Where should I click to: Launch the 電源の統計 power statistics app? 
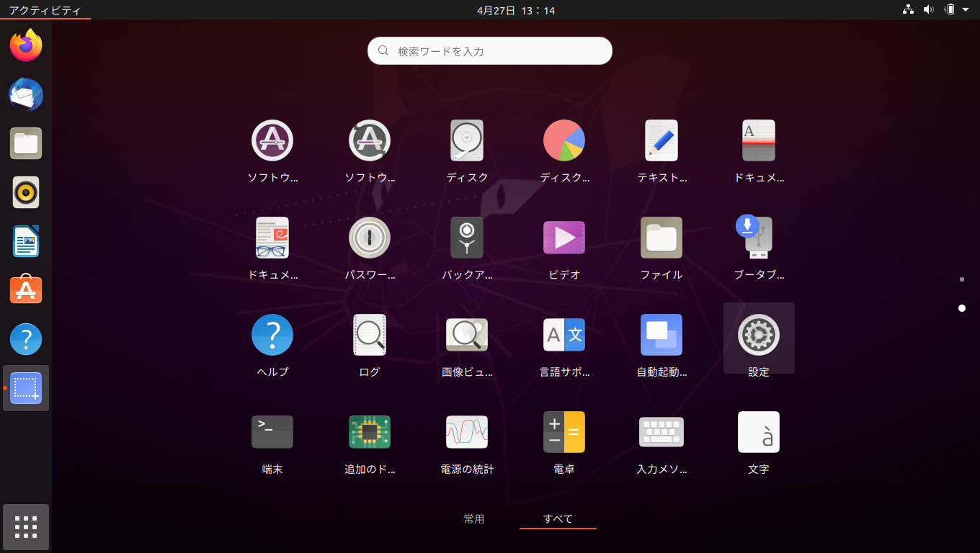click(467, 432)
